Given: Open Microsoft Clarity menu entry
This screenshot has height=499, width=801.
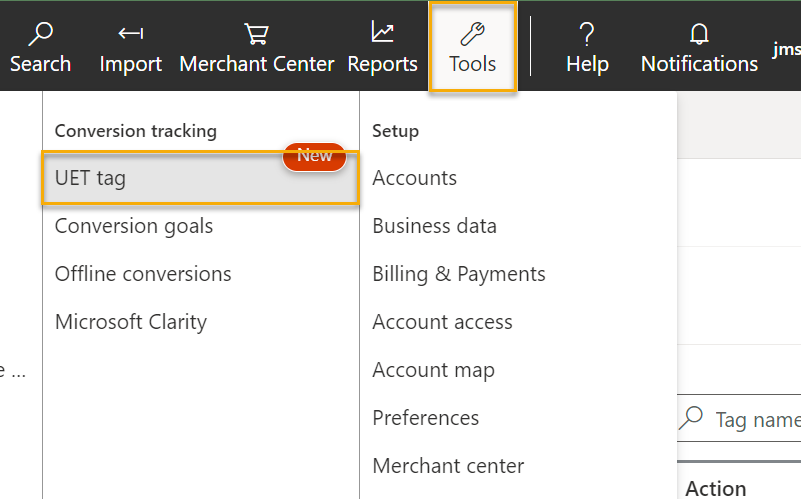Looking at the screenshot, I should (x=131, y=322).
